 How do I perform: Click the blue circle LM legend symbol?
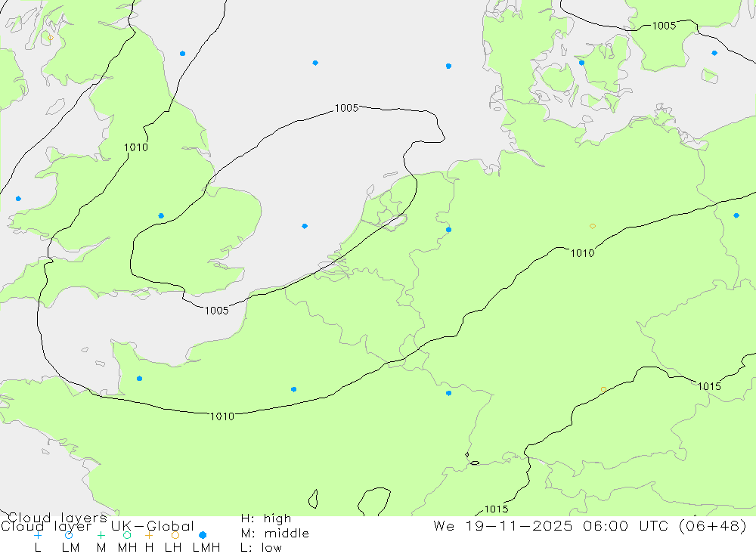69,535
